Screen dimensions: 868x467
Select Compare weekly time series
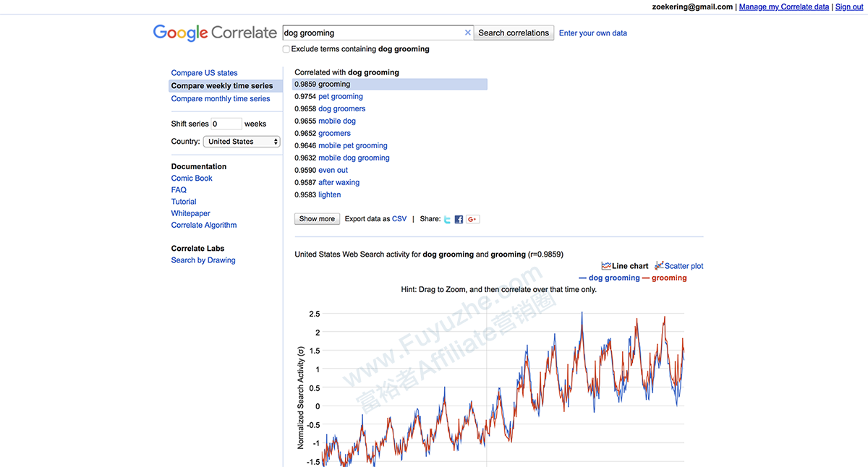point(226,86)
